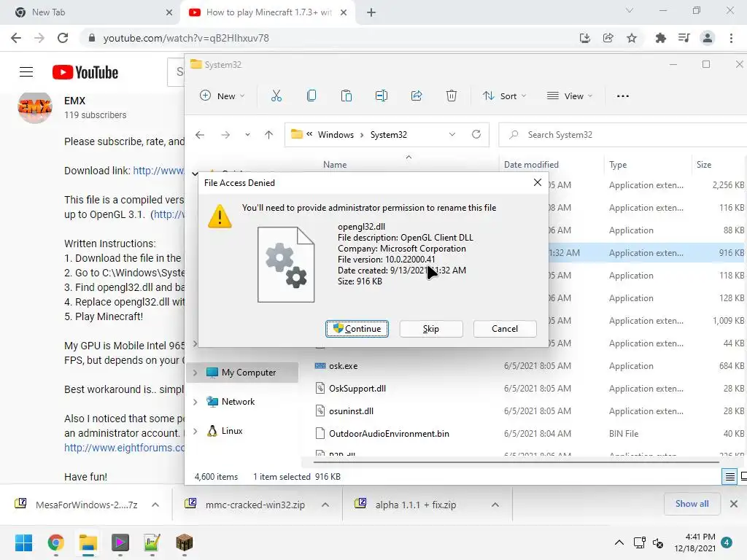The image size is (747, 560).
Task: Expand the address bar history dropdown
Action: click(452, 134)
